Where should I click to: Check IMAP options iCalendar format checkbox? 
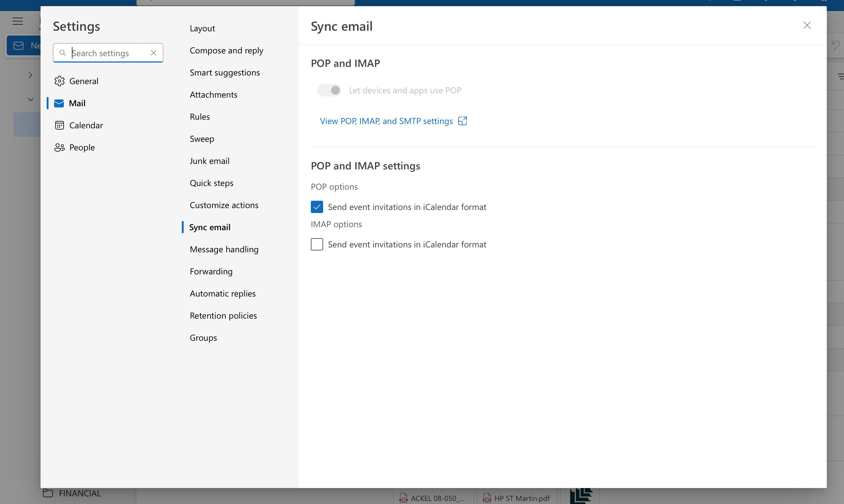[x=317, y=245]
